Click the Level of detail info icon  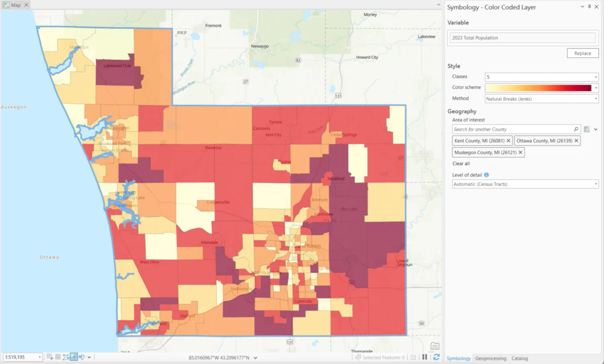pyautogui.click(x=486, y=175)
